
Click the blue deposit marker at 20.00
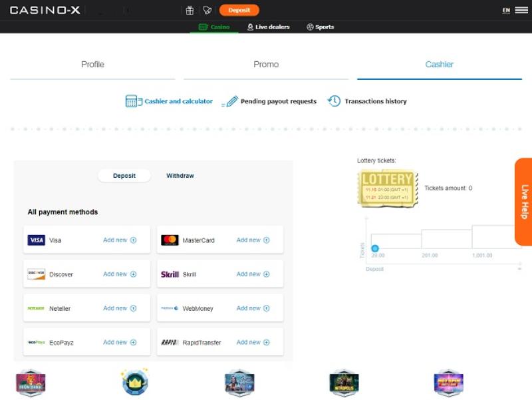[375, 248]
